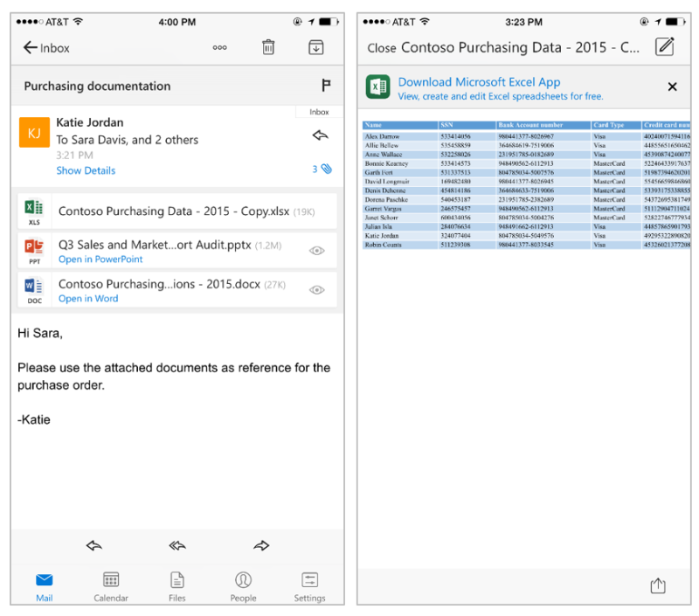Tap the share icon below the spreadsheet
The width and height of the screenshot is (699, 616).
(658, 585)
